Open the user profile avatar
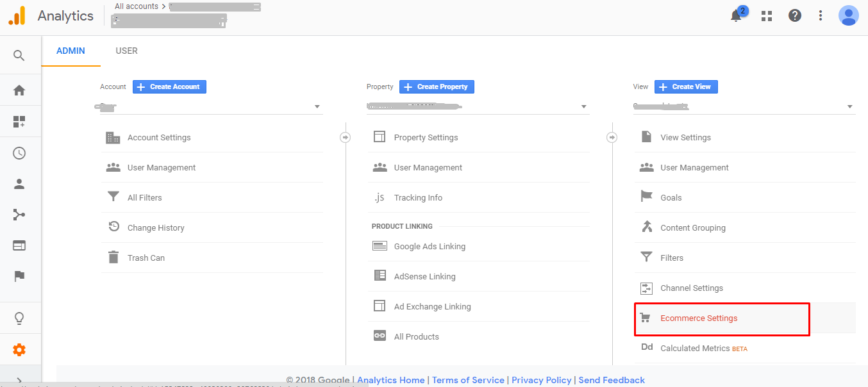This screenshot has height=387, width=868. tap(849, 15)
